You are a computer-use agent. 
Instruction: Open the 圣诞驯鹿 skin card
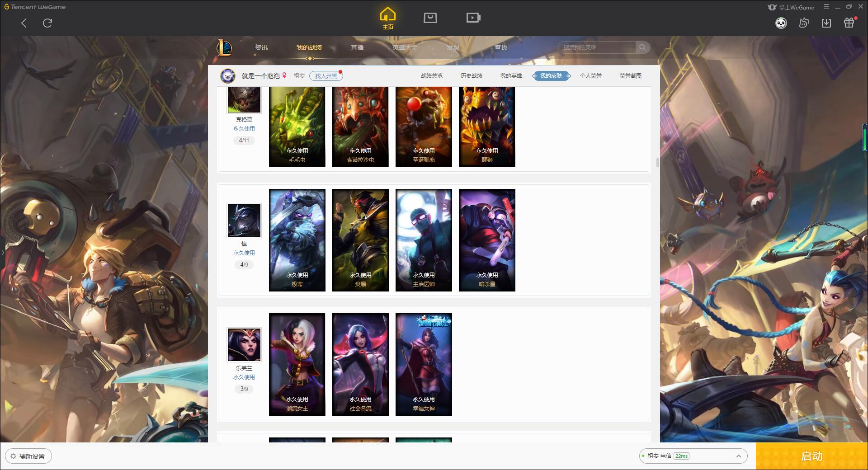424,127
